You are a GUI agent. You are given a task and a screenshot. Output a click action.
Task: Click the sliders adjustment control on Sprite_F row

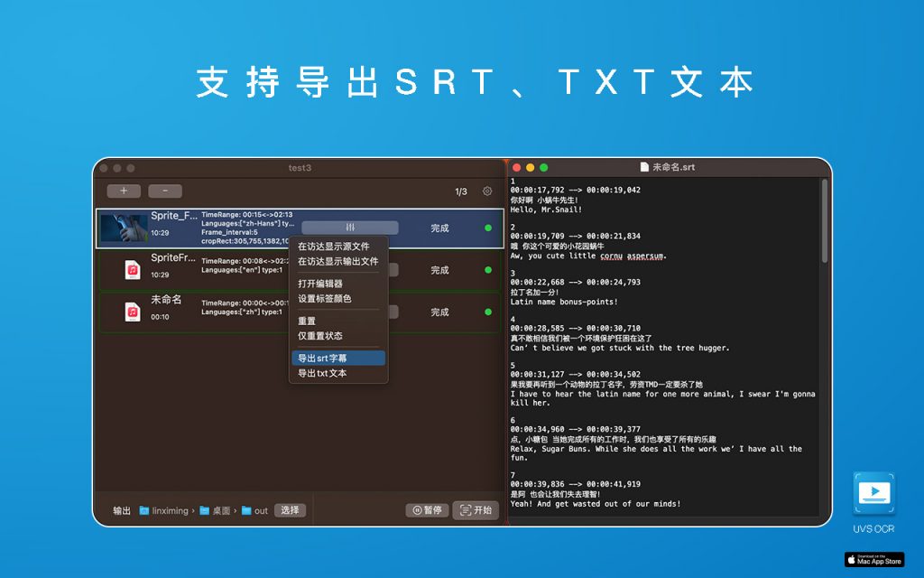pos(349,228)
